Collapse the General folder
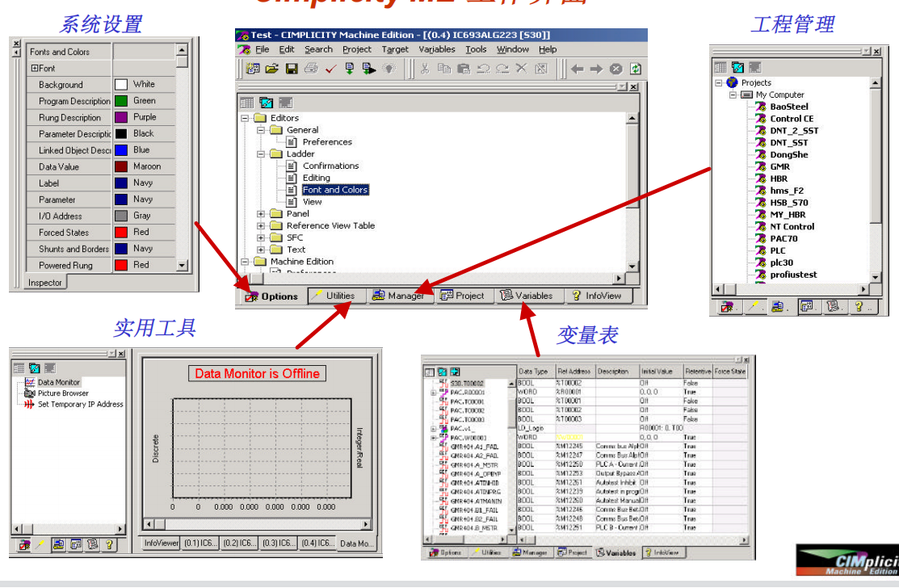The height and width of the screenshot is (588, 899). point(261,130)
